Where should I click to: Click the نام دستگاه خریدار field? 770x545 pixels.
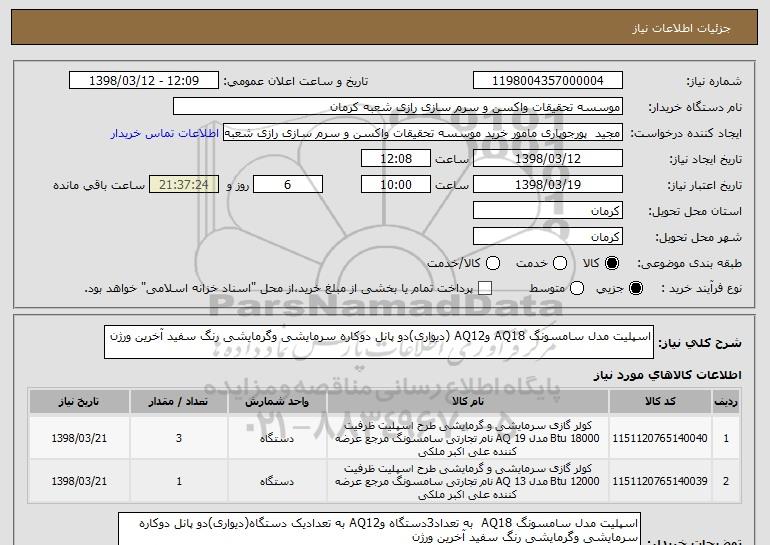click(x=398, y=107)
